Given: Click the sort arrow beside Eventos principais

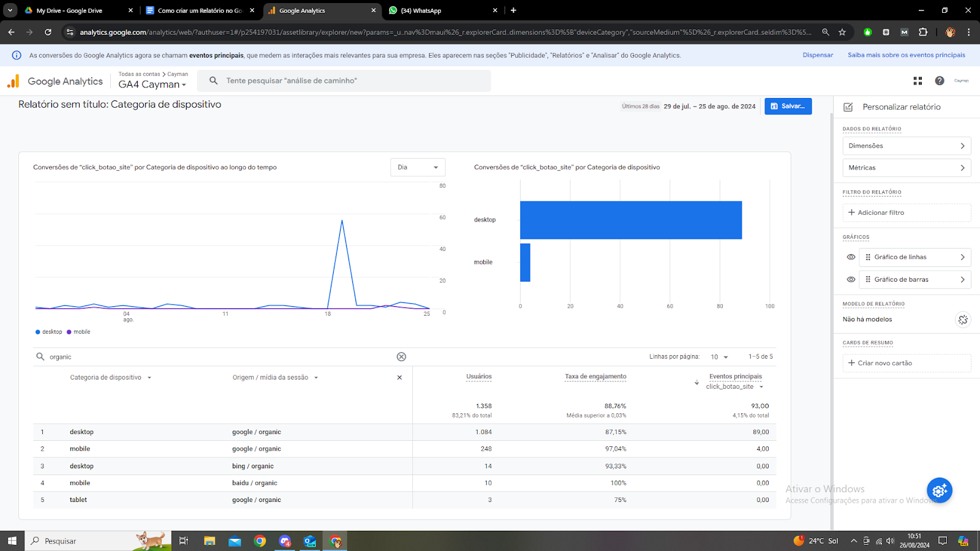Looking at the screenshot, I should [x=696, y=383].
